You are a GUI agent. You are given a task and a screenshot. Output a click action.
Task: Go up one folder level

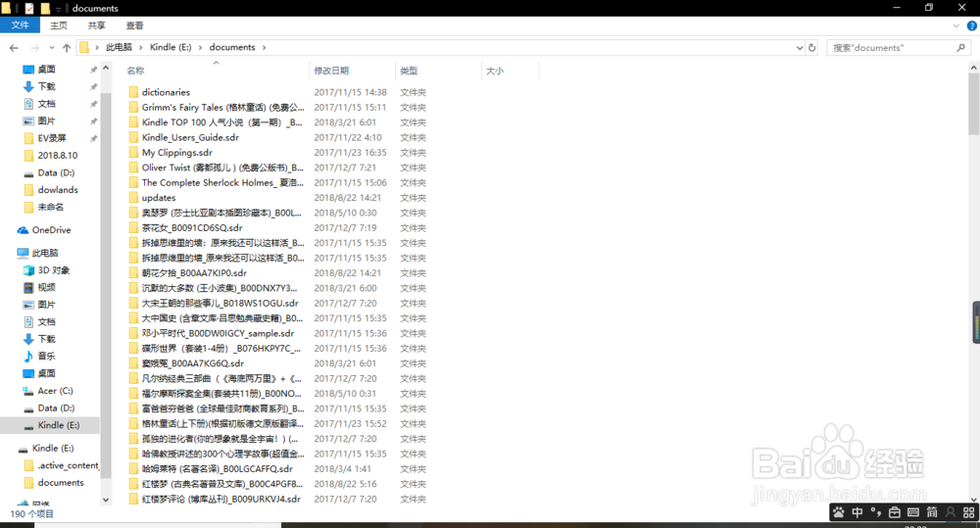tap(67, 47)
